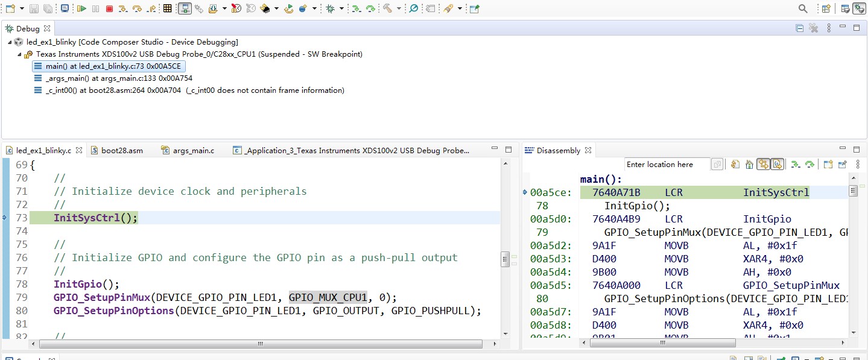Screen dimensions: 868x360
Task: Toggle Link with Active Debug Context in Disassembly
Action: (763, 164)
